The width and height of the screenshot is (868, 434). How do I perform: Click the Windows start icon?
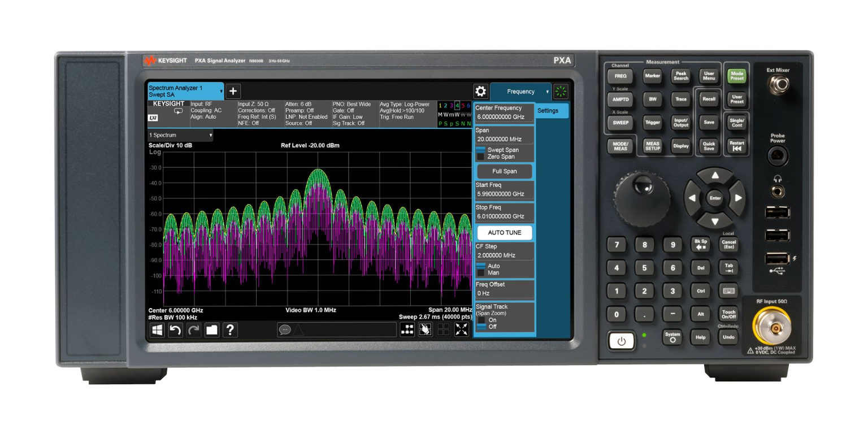[x=157, y=330]
